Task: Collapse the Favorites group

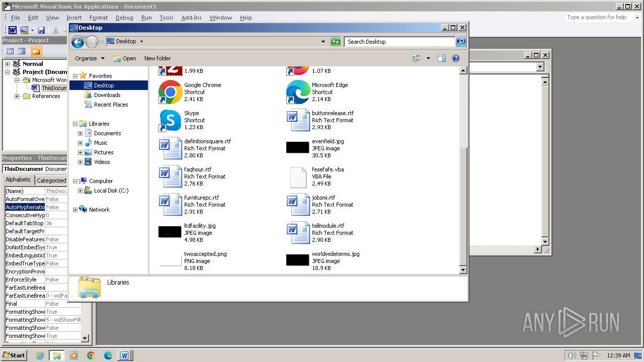Action: (75, 76)
